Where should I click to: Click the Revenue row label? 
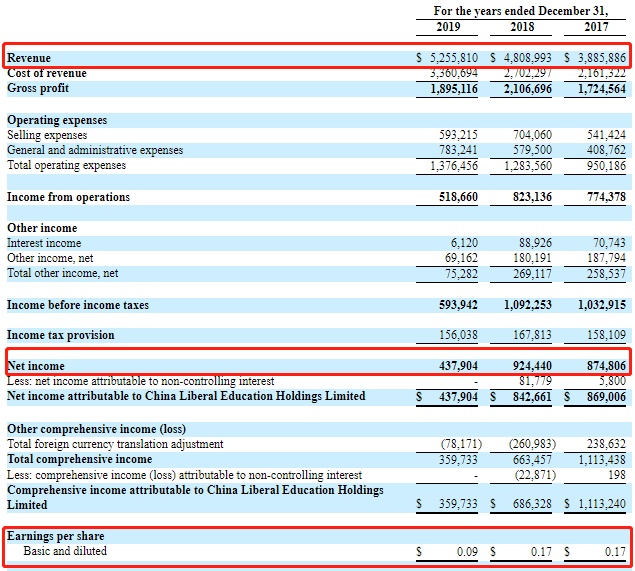tap(29, 58)
